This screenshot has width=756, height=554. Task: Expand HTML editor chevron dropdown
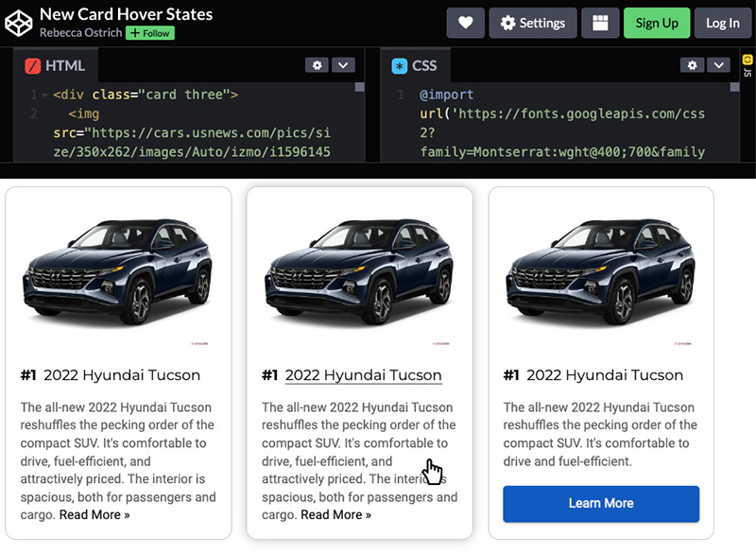pyautogui.click(x=343, y=65)
